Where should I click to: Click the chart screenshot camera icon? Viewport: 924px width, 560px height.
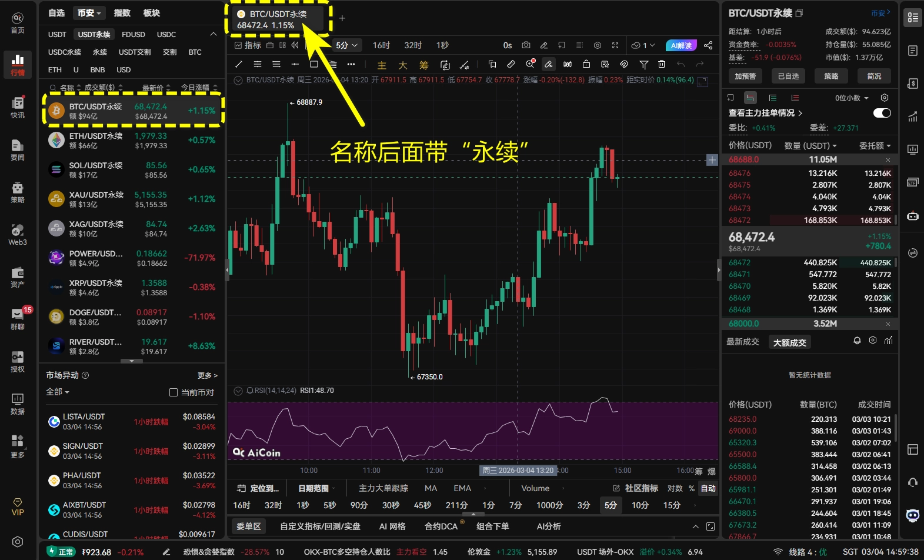pos(526,45)
